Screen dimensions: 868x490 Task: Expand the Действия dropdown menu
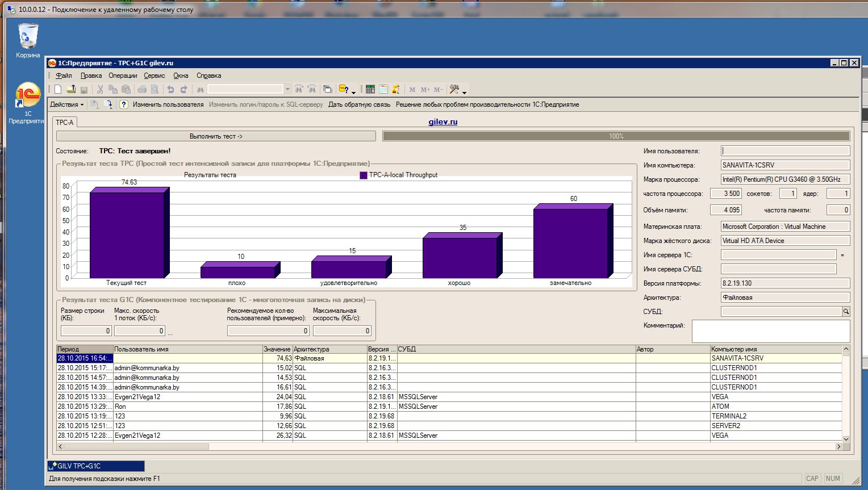66,104
